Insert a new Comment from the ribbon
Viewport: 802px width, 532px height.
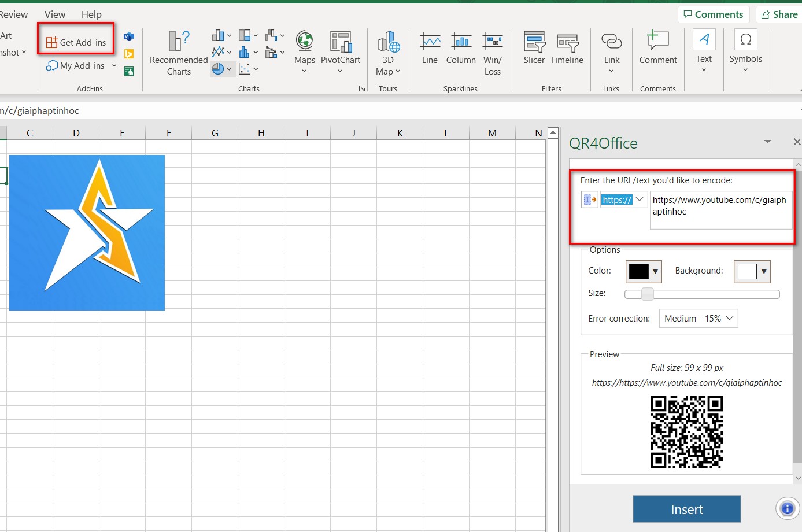(x=658, y=48)
